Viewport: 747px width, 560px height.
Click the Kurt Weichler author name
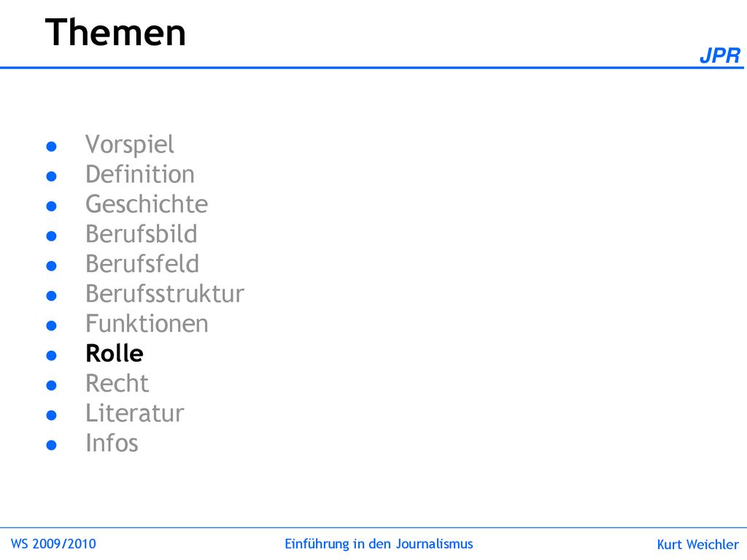click(x=698, y=544)
